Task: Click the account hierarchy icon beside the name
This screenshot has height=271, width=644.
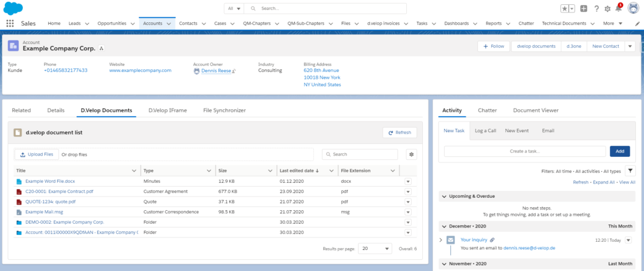Action: pos(102,48)
